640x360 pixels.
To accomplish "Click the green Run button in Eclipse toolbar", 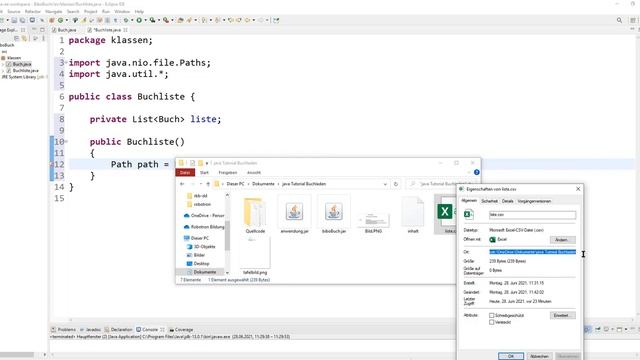I will (139, 20).
